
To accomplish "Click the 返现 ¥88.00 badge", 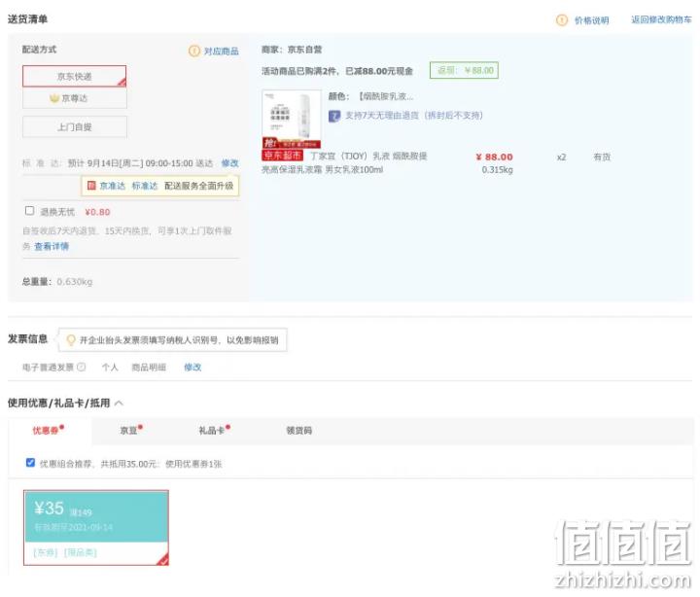I will [464, 71].
